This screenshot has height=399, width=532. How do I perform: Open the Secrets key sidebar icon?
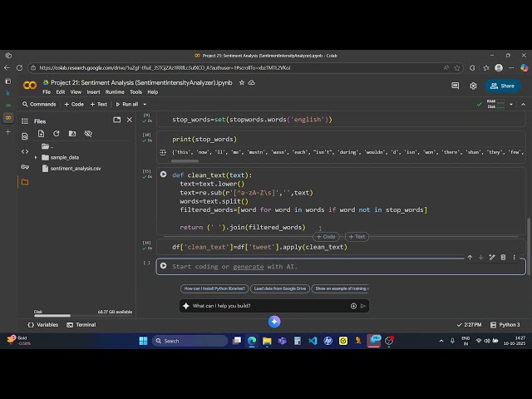(25, 166)
